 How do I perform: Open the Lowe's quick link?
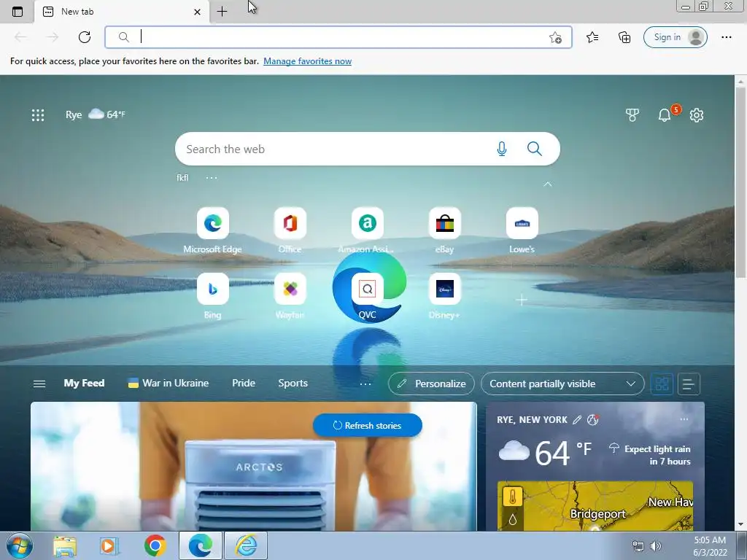tap(522, 230)
